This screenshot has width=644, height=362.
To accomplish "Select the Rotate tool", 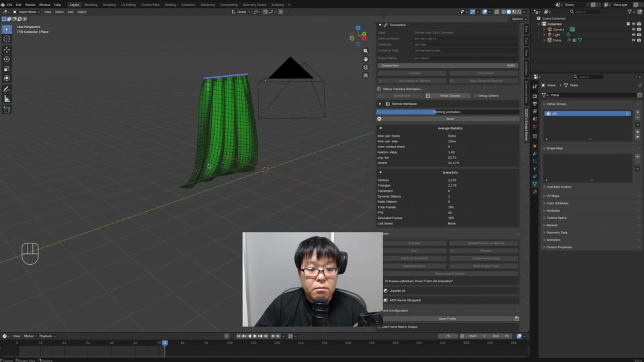I will click(7, 59).
